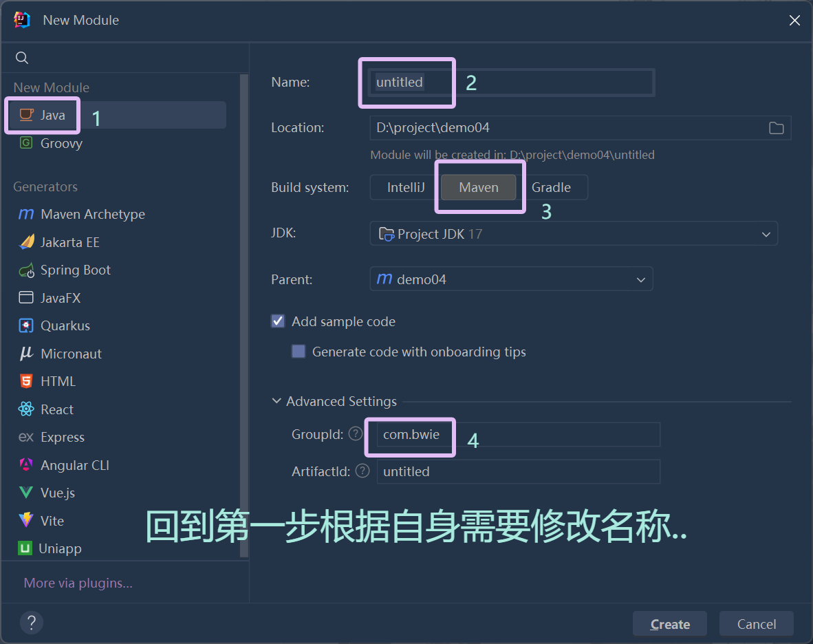Click the Cancel button
The height and width of the screenshot is (644, 813).
pos(757,624)
